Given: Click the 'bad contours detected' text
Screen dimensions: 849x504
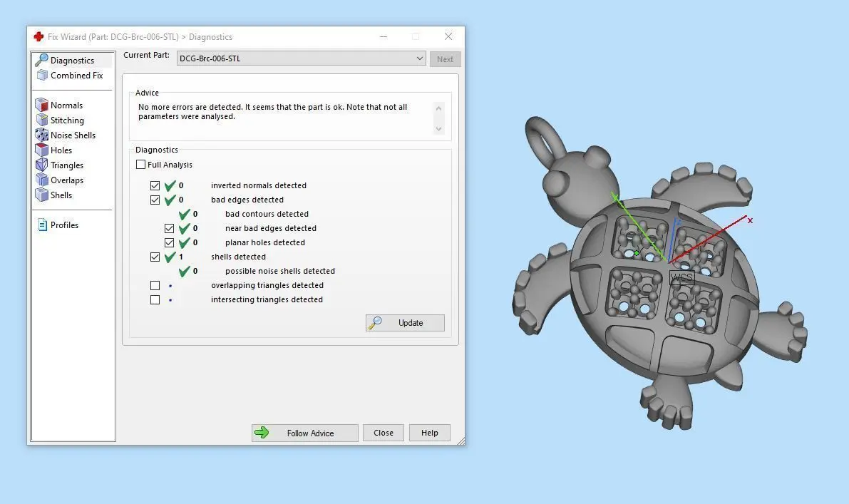Looking at the screenshot, I should click(267, 214).
